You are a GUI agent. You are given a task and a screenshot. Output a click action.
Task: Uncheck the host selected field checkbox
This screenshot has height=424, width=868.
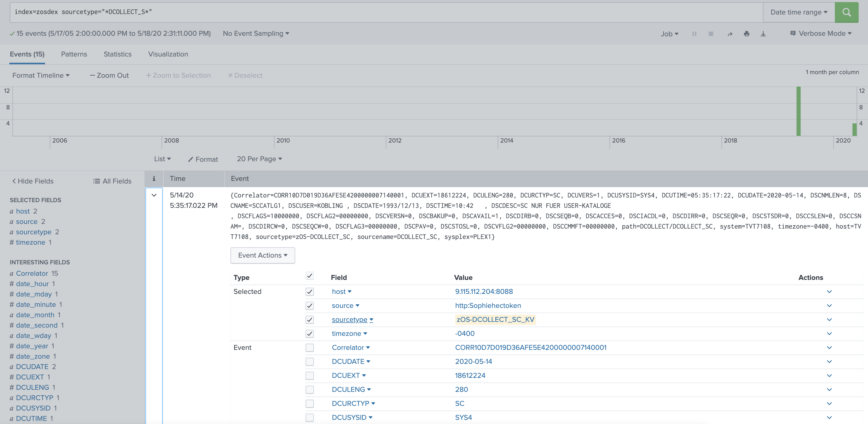click(309, 292)
